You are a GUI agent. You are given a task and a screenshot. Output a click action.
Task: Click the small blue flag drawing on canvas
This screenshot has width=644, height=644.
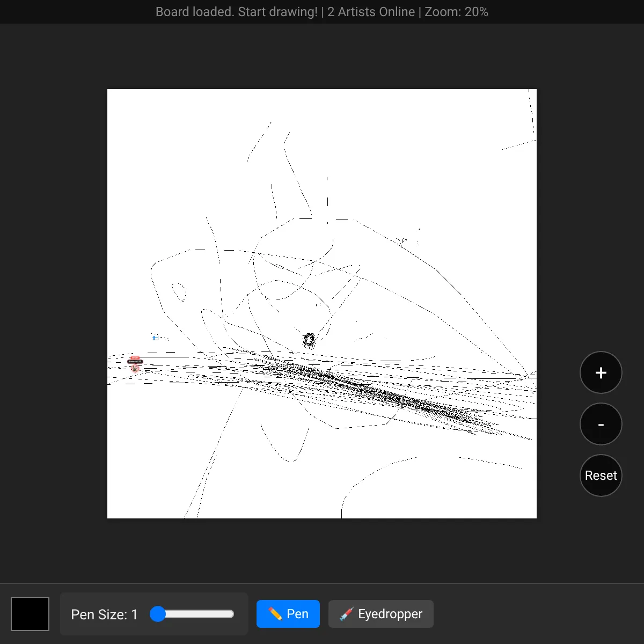(155, 338)
